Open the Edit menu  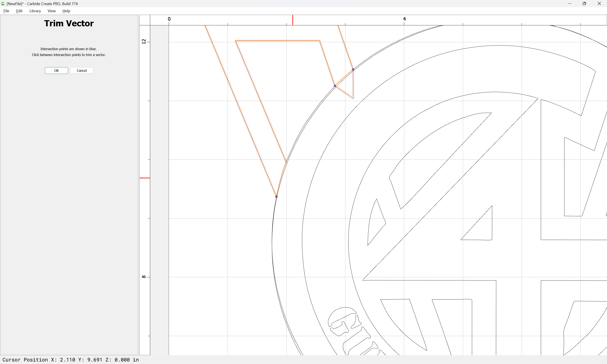[x=19, y=11]
